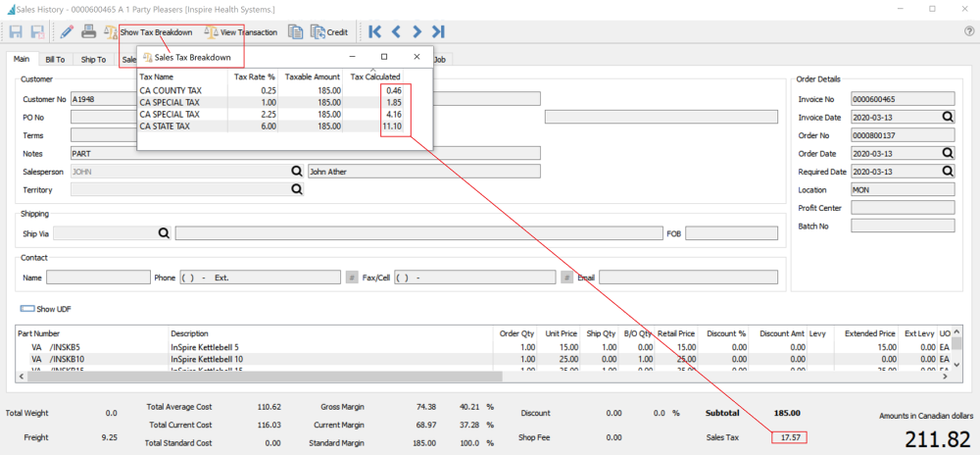Screen dimensions: 980x455
Task: Click the pencil Edit icon in toolbar
Action: click(x=68, y=31)
